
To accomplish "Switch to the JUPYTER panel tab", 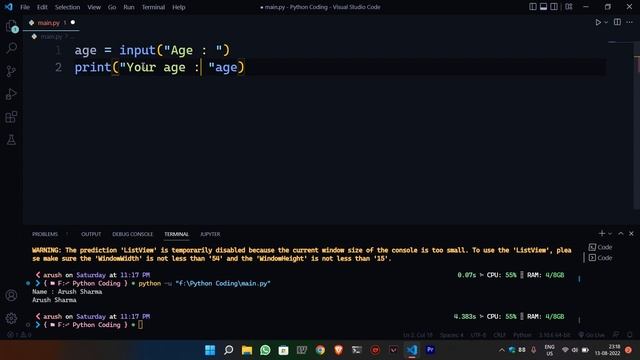I will 210,234.
